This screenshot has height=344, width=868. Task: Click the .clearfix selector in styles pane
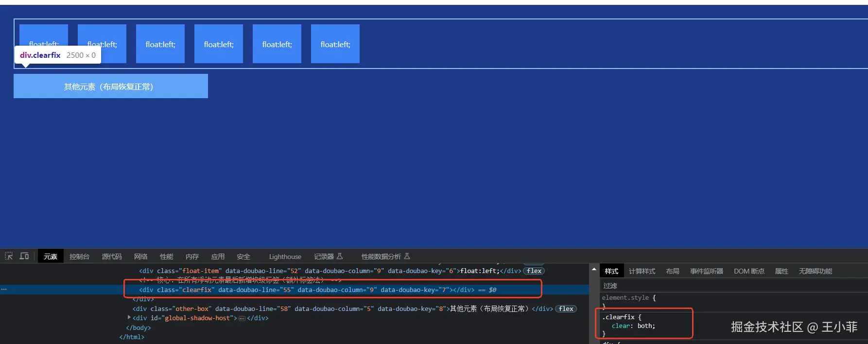click(619, 317)
